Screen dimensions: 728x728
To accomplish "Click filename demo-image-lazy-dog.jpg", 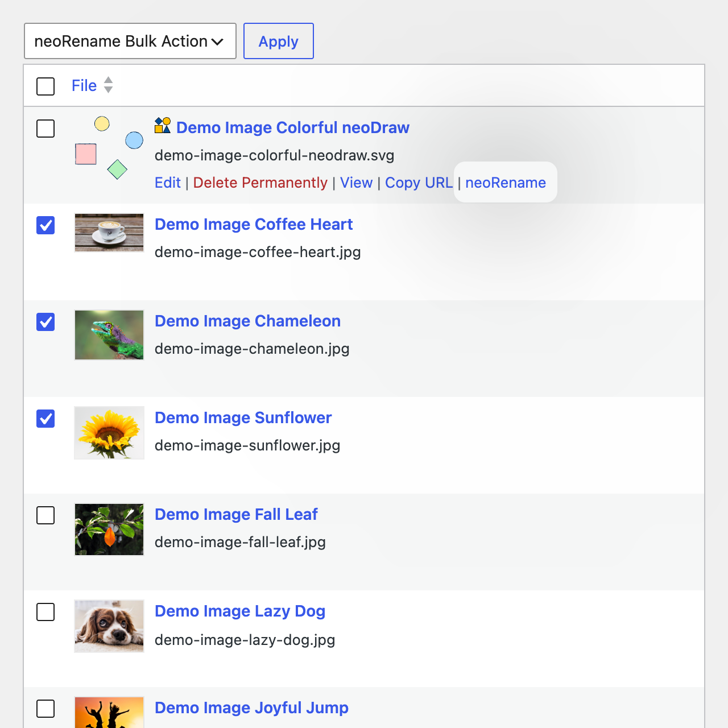I will coord(245,640).
